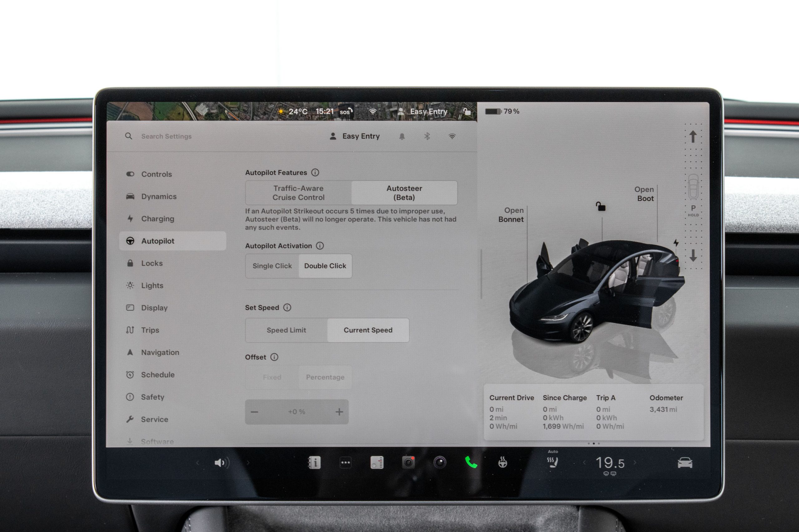Open the Bluetooth settings icon
This screenshot has width=799, height=532.
click(x=427, y=136)
